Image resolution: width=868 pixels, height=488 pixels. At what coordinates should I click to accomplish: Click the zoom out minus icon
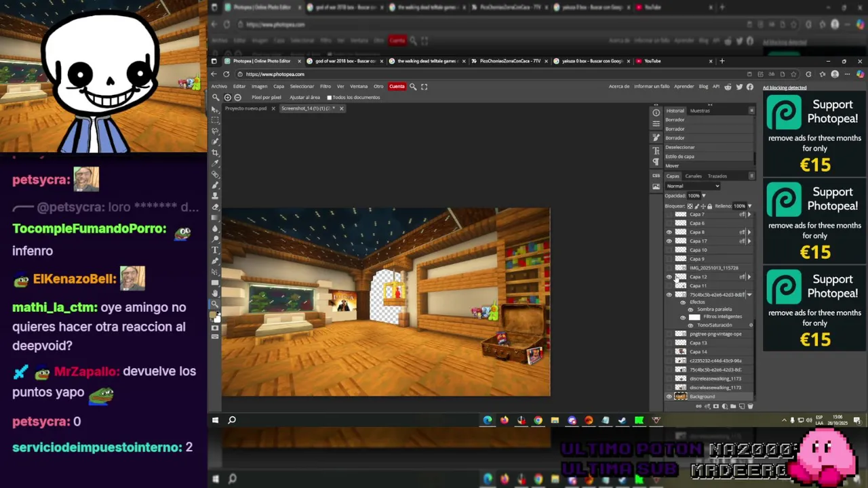[x=237, y=97]
